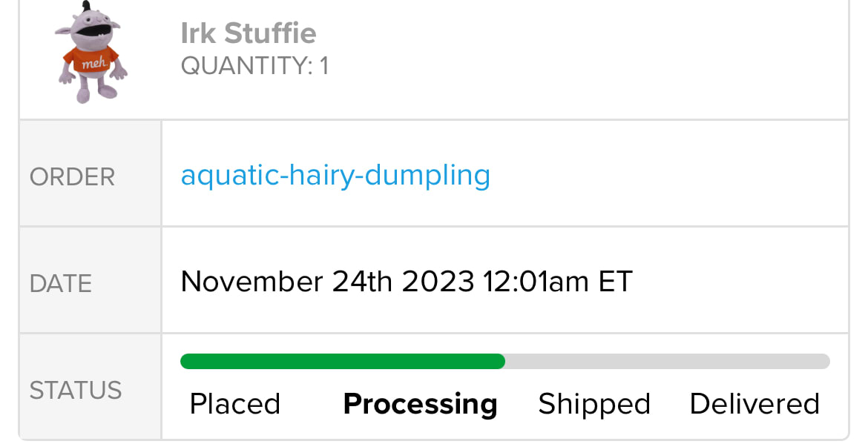Click the STATUS row label
Screen dimensions: 868x444
click(x=75, y=390)
